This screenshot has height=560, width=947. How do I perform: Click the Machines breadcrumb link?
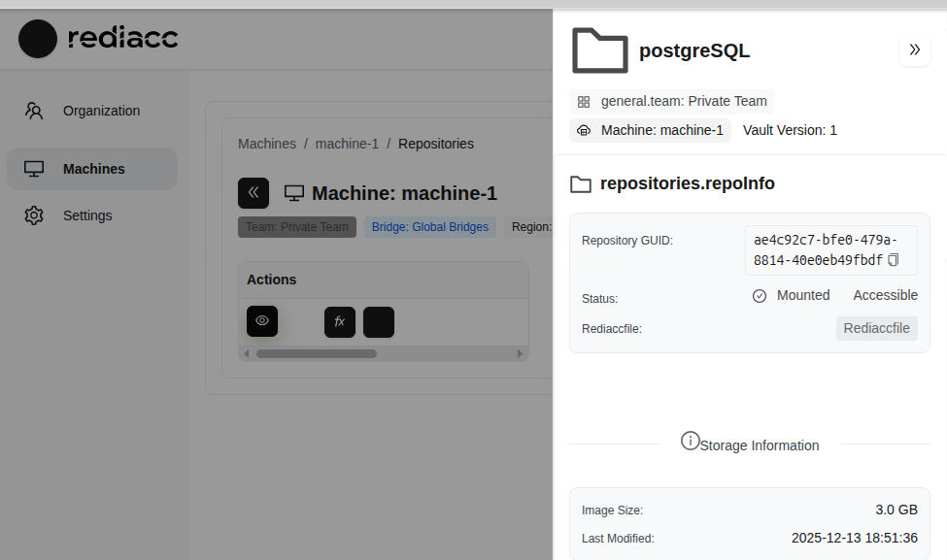267,144
